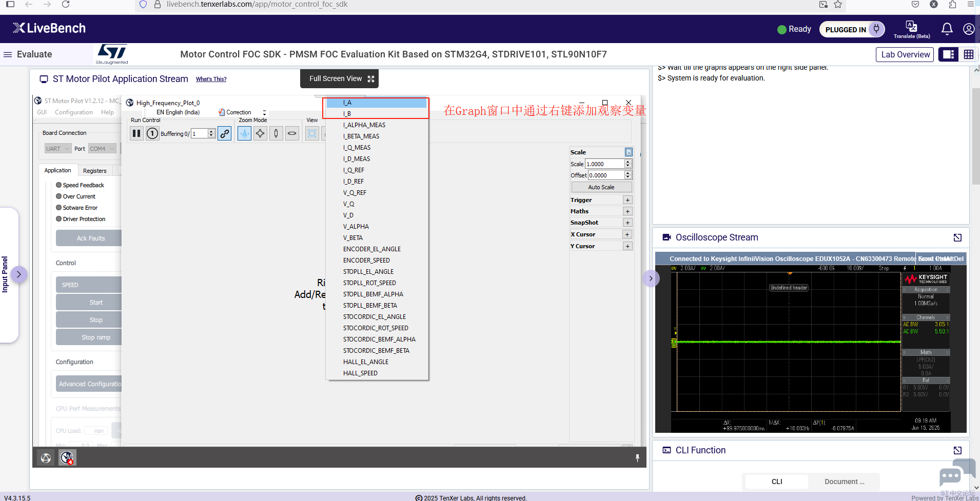Viewport: 980px width, 501px height.
Task: Click the single-shot capture icon in Run Control
Action: pos(152,134)
